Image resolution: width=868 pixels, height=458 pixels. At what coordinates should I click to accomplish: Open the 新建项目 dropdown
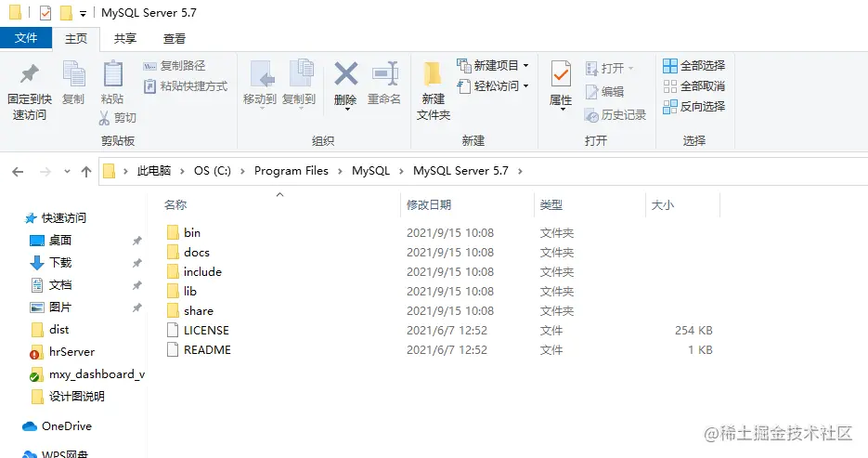(493, 65)
